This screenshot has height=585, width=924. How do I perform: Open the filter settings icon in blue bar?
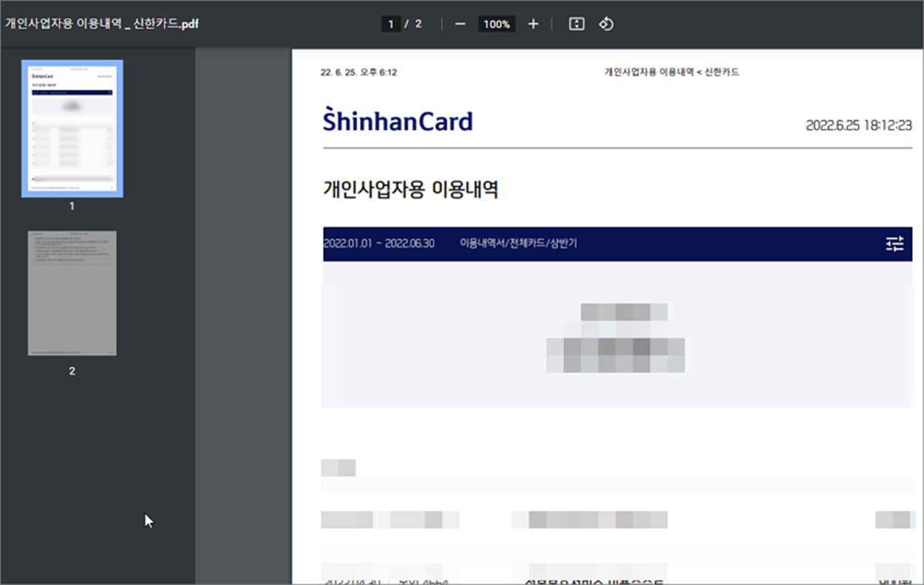[894, 244]
